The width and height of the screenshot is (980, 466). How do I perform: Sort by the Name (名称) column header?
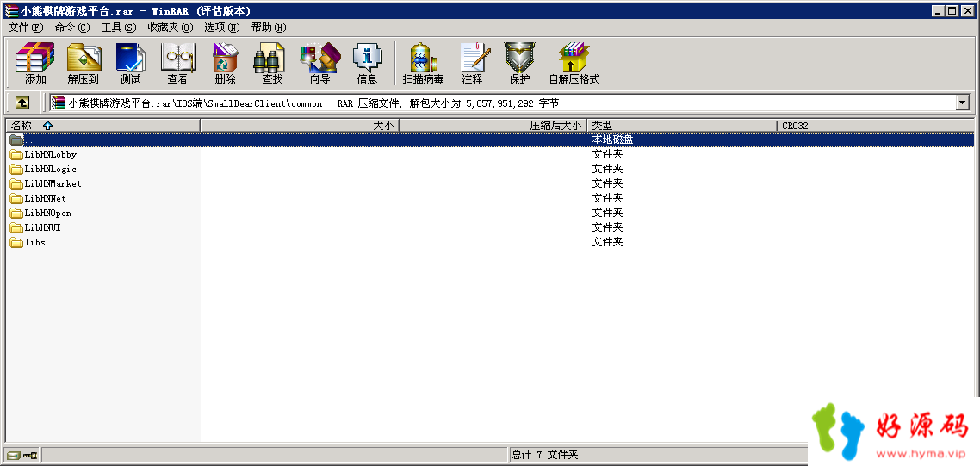click(102, 125)
